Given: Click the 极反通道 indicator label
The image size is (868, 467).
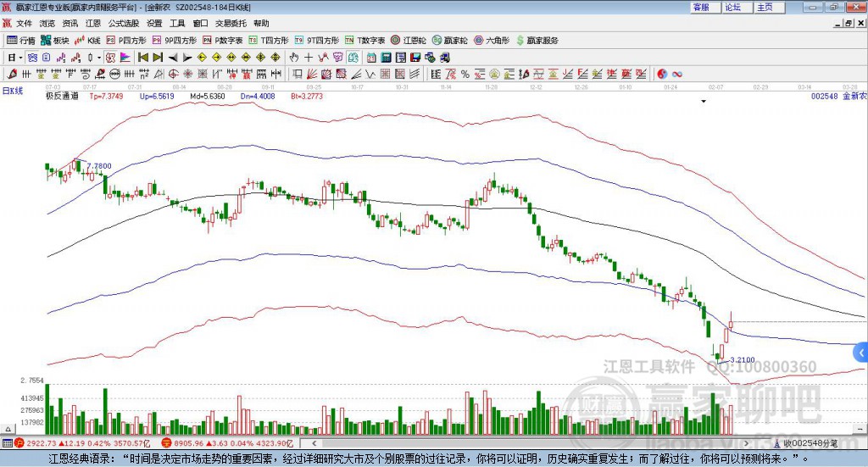Looking at the screenshot, I should [62, 97].
